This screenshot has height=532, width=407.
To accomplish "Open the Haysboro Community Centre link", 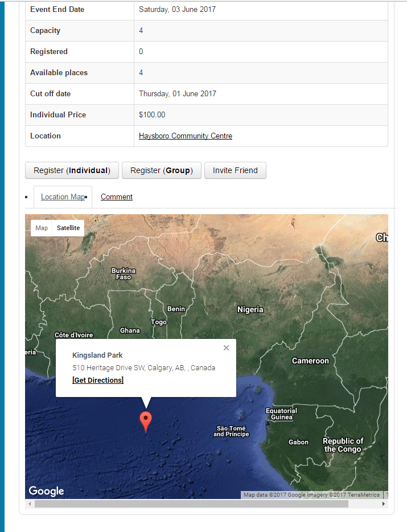I will [186, 136].
